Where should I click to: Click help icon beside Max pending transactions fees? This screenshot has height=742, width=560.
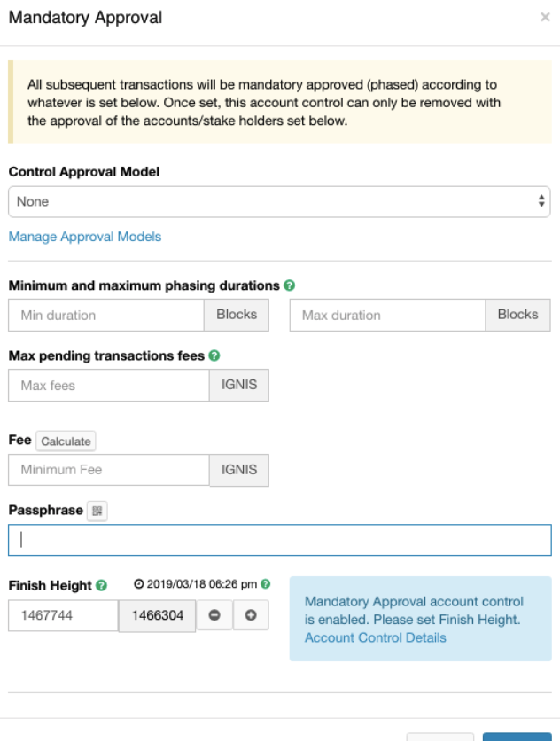(x=214, y=355)
